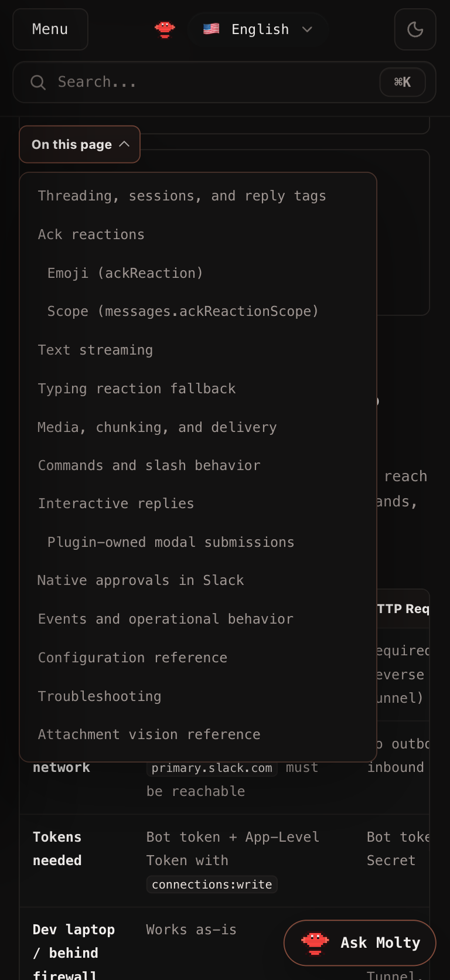450x980 pixels.
Task: Click the ⌘K shortcut badge
Action: click(x=403, y=82)
